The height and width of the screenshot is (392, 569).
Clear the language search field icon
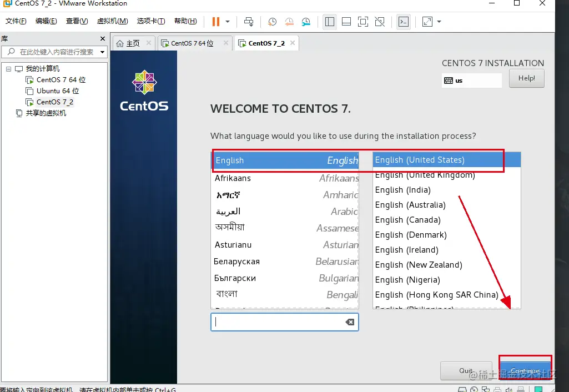click(x=350, y=322)
